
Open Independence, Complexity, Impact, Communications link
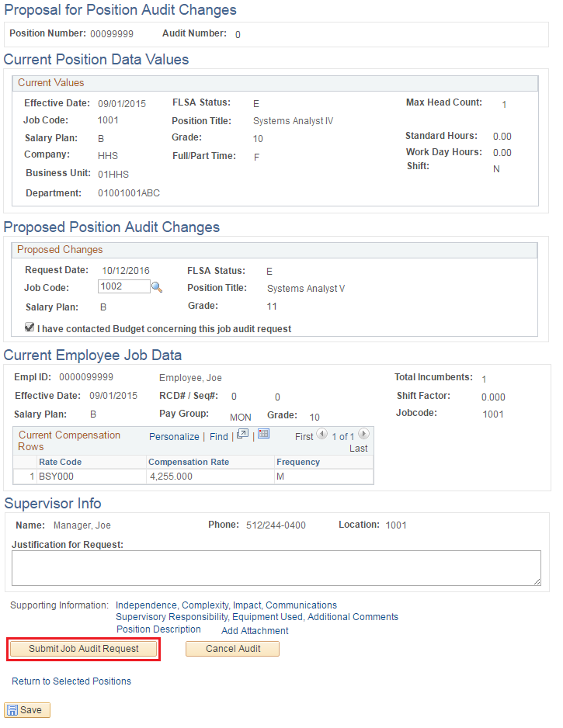pos(226,605)
